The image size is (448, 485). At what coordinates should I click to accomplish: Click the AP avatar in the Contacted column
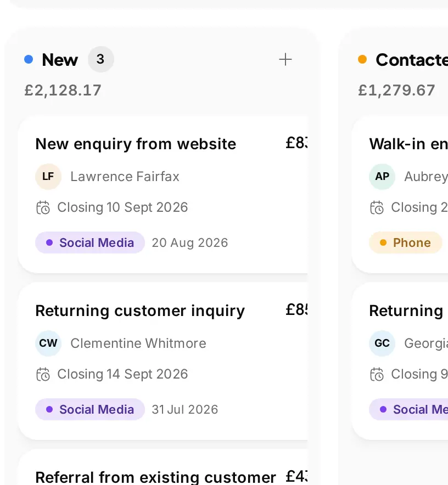[382, 176]
